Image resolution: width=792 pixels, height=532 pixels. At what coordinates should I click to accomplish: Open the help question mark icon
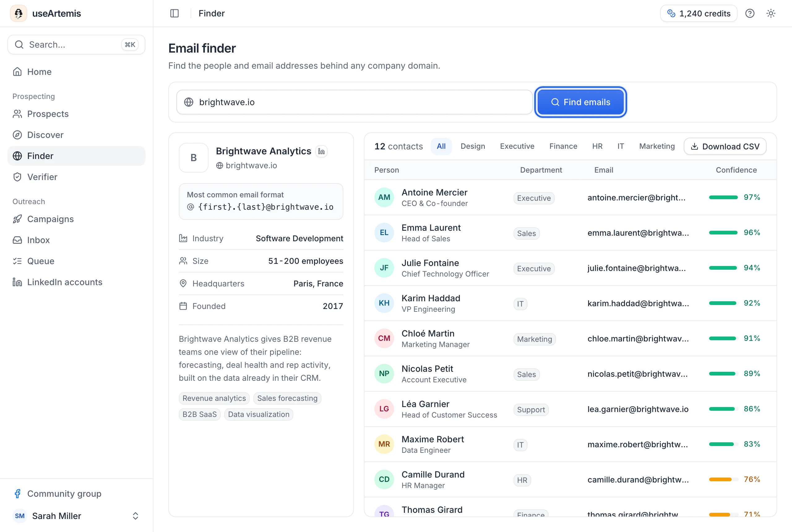coord(750,13)
